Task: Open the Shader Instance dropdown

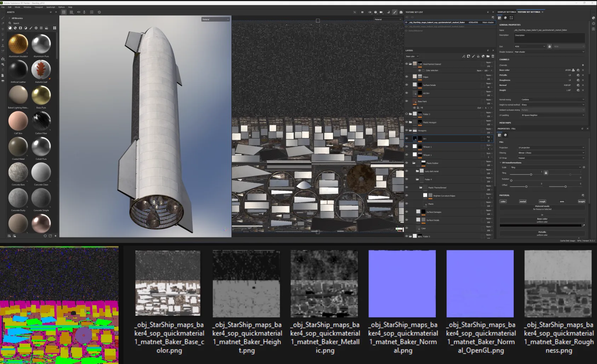Action: pos(549,52)
